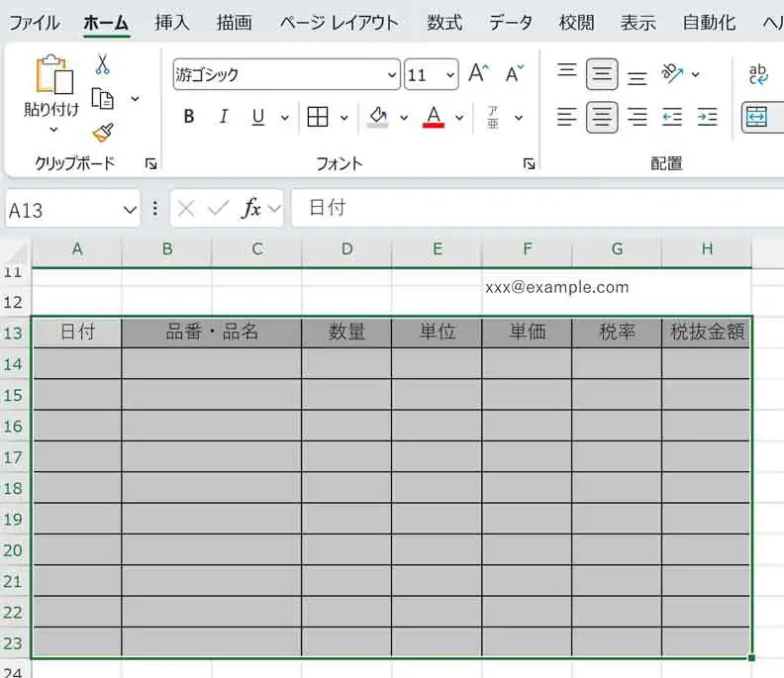This screenshot has height=678, width=784.
Task: Increase font size with larger A icon
Action: click(479, 74)
